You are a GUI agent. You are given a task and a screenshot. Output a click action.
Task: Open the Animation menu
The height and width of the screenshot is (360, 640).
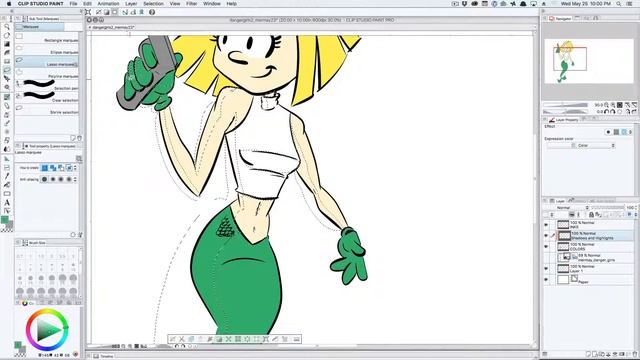108,4
